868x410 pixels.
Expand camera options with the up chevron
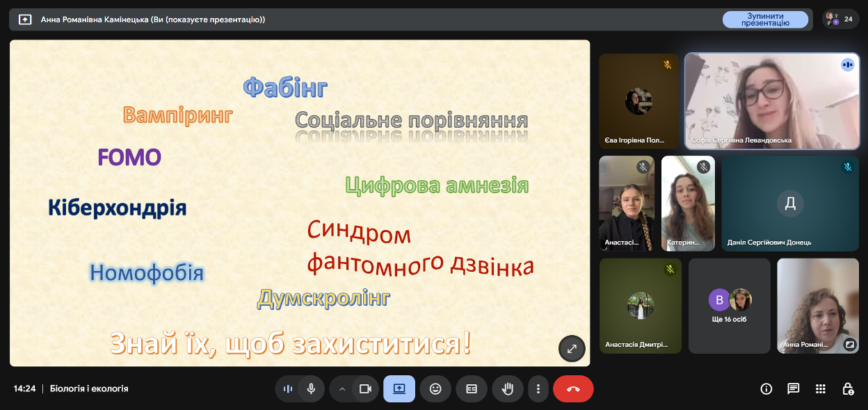pyautogui.click(x=341, y=389)
